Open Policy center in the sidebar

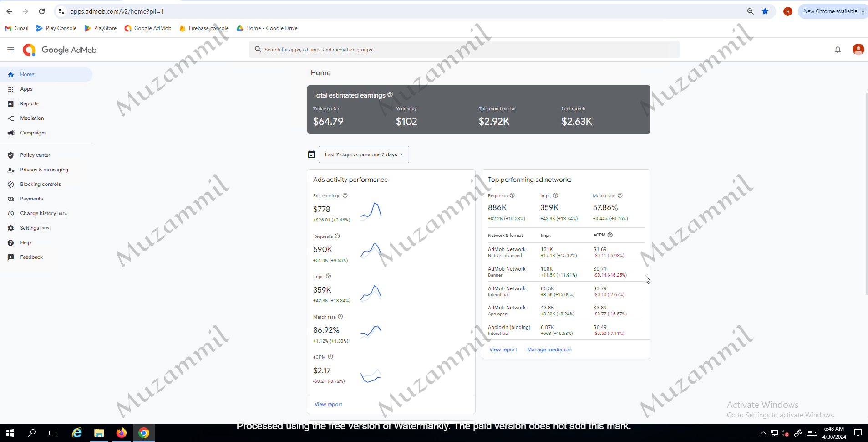[46, 155]
